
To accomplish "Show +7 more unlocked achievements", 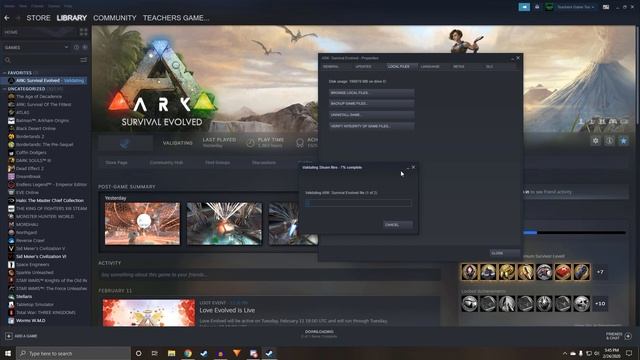I will 600,272.
